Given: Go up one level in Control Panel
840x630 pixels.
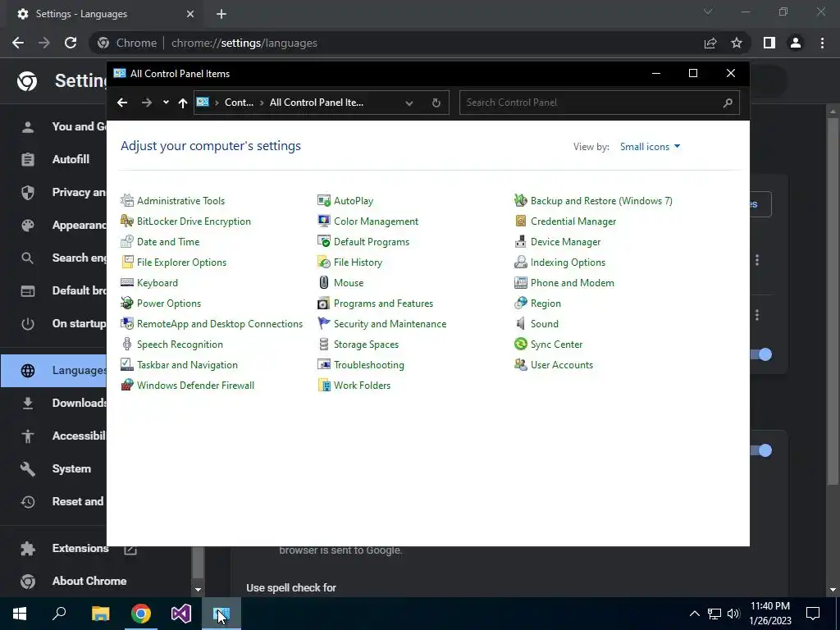Looking at the screenshot, I should point(183,103).
